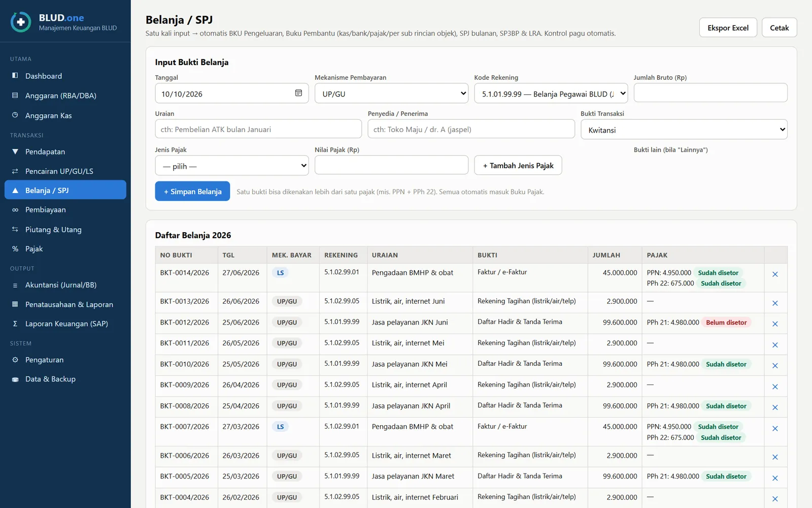The height and width of the screenshot is (508, 812).
Task: Open the calendar picker in Tanggal field
Action: coord(298,93)
